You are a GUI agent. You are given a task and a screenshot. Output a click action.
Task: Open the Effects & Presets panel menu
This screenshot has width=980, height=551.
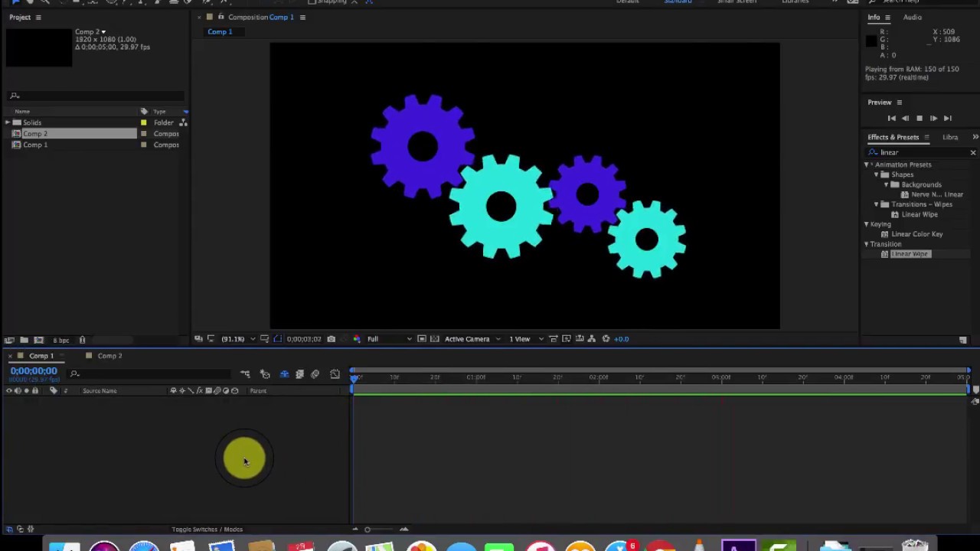(x=926, y=137)
